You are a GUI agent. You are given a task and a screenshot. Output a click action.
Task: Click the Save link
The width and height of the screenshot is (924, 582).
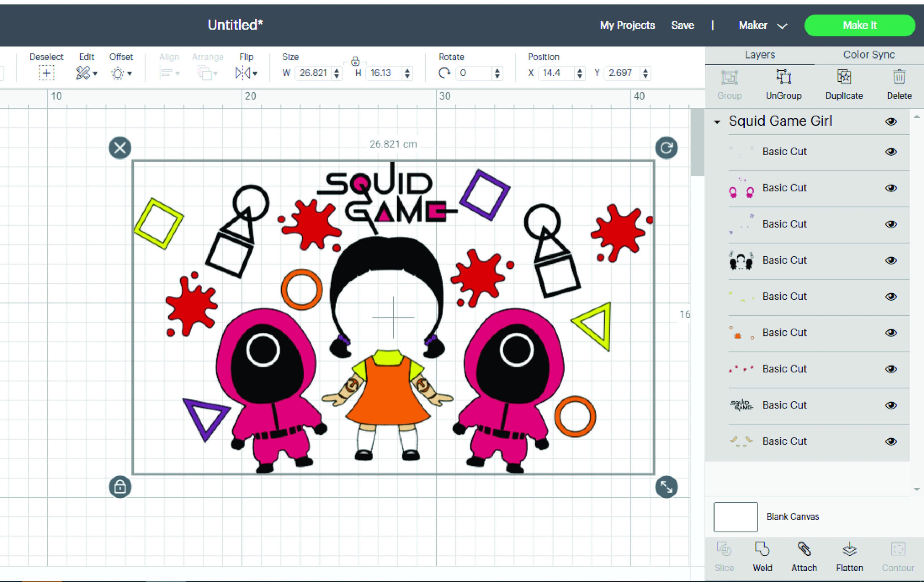[683, 25]
